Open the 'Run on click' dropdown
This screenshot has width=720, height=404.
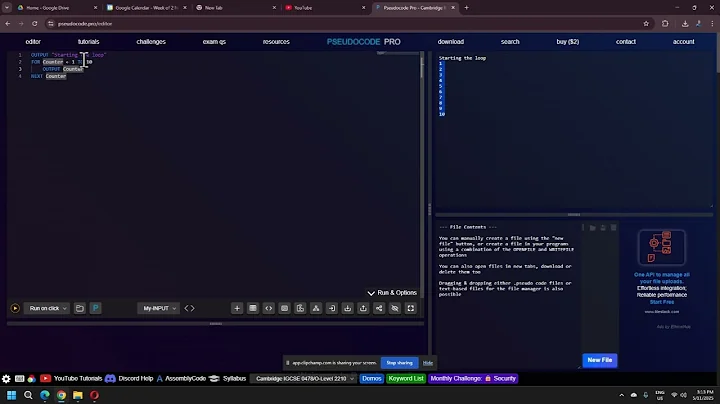click(48, 309)
